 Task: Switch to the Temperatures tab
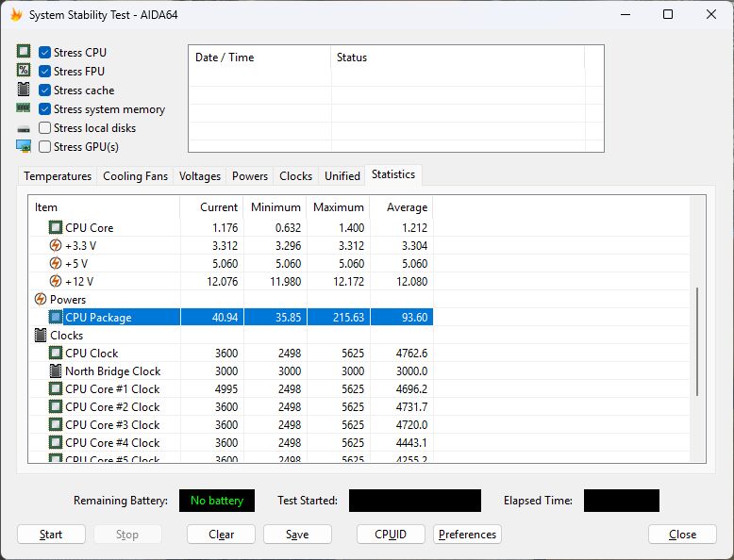coord(58,176)
